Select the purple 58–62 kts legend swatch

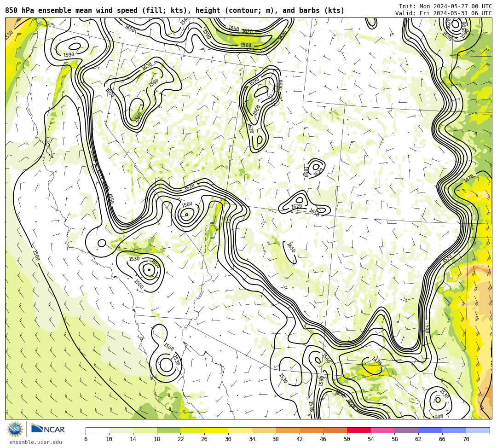(x=406, y=430)
